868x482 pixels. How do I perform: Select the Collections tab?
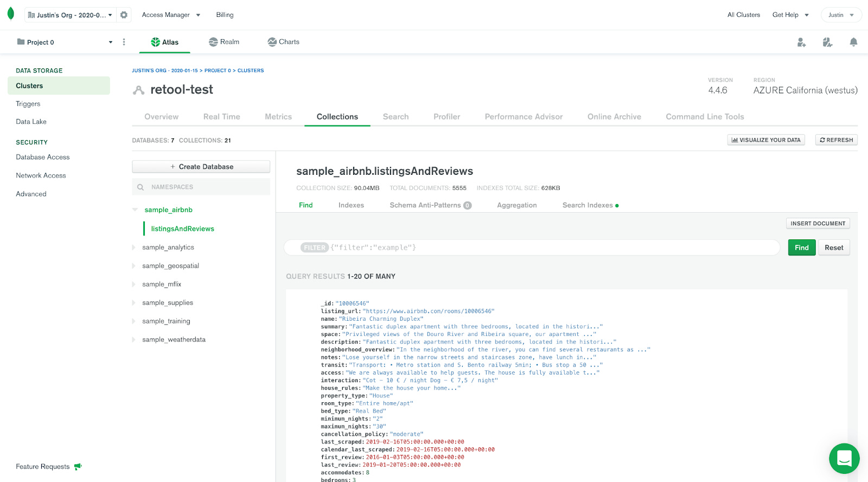tap(337, 117)
